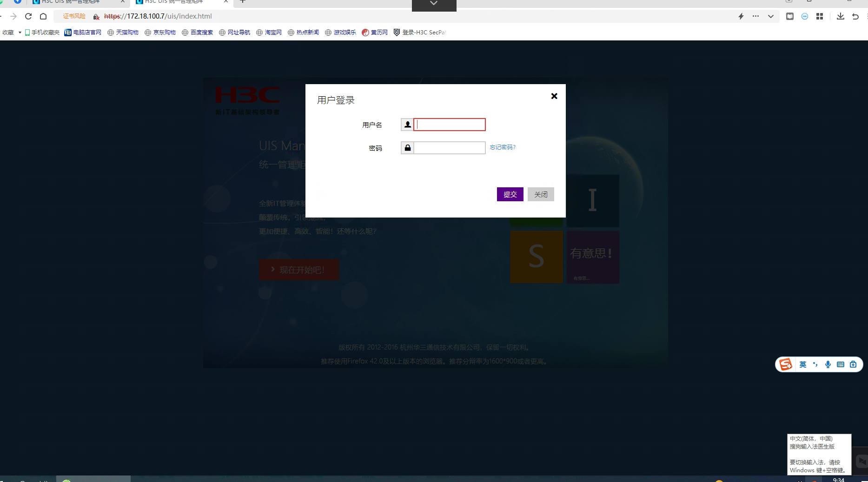Open the 忘记密码? forgot password link
868x482 pixels.
pyautogui.click(x=503, y=147)
